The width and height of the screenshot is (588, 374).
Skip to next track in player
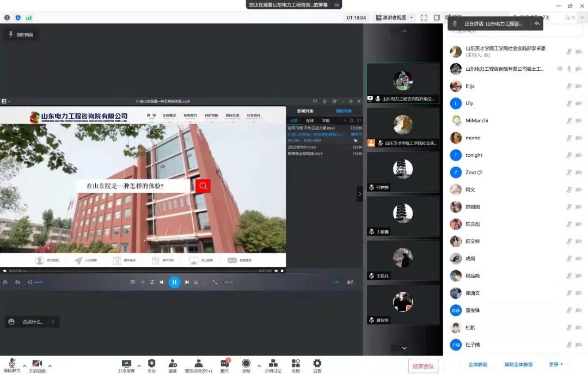click(x=187, y=282)
